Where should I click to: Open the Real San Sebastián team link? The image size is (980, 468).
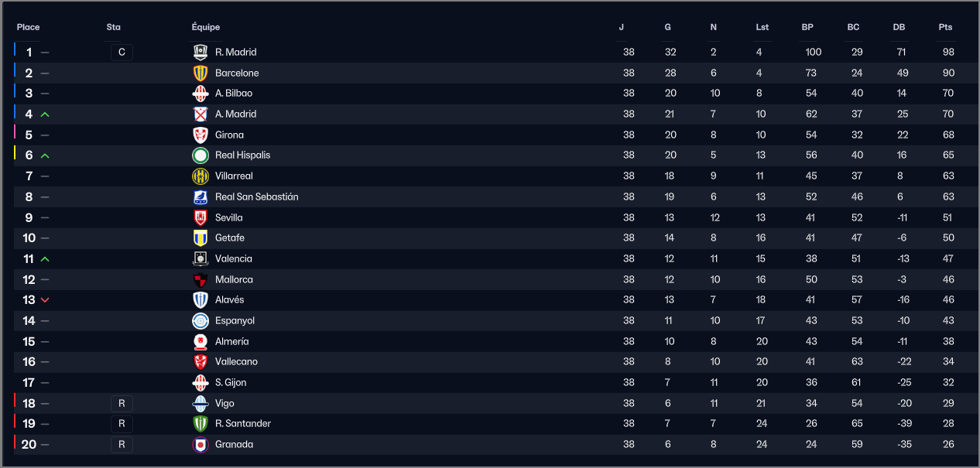tap(257, 196)
